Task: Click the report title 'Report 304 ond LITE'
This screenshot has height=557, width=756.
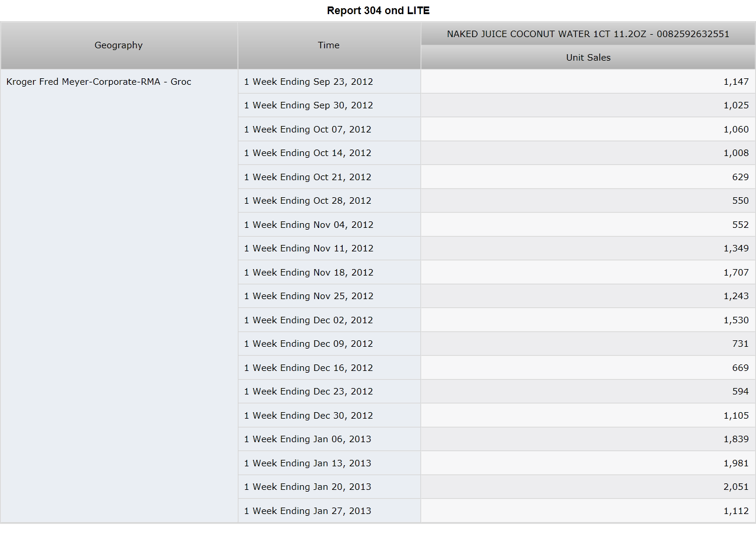Action: 378,11
